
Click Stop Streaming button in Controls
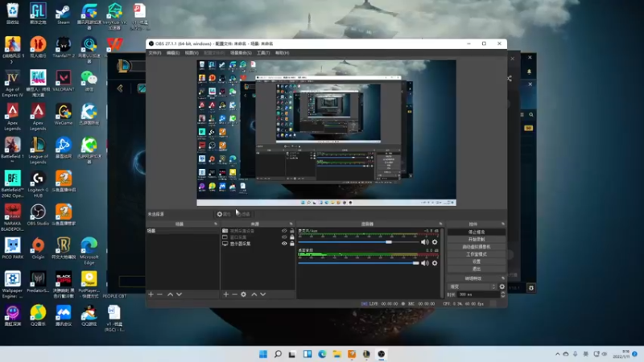click(x=476, y=232)
